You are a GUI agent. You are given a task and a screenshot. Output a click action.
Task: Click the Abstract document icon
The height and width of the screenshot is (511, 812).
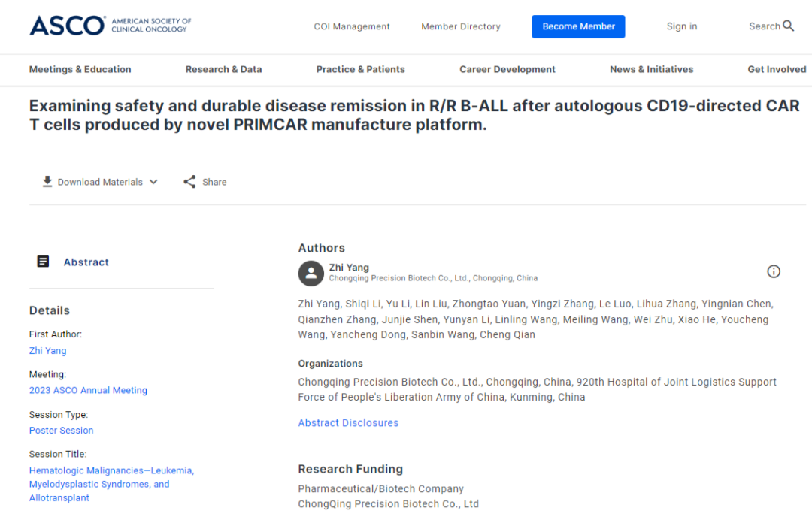[x=44, y=262]
